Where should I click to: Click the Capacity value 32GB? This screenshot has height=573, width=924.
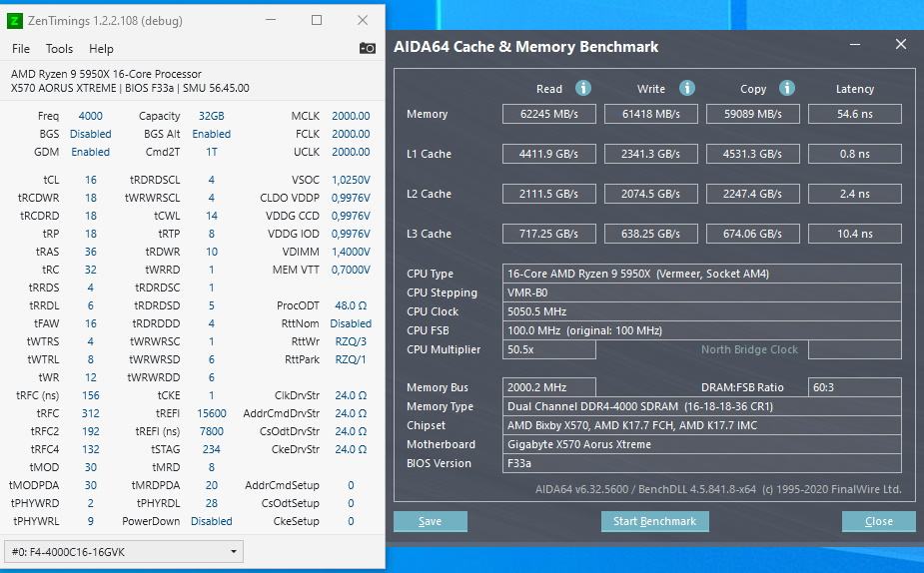coord(211,116)
